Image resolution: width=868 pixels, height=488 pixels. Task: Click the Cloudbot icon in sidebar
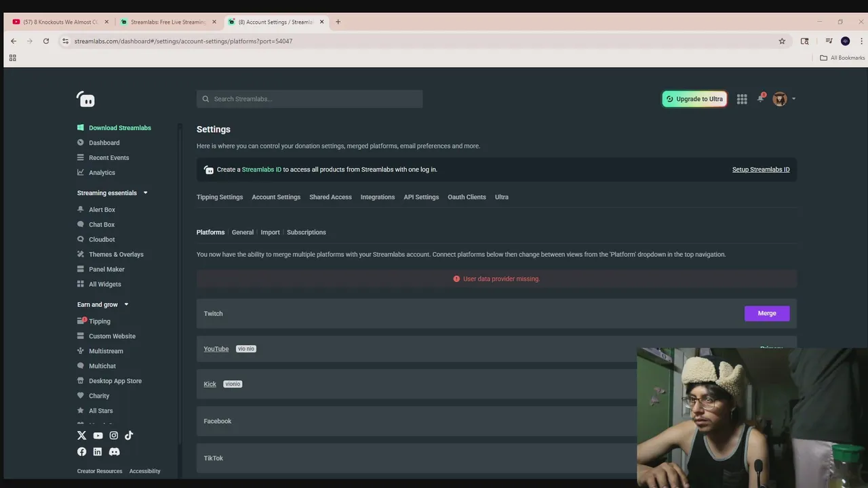[81, 239]
